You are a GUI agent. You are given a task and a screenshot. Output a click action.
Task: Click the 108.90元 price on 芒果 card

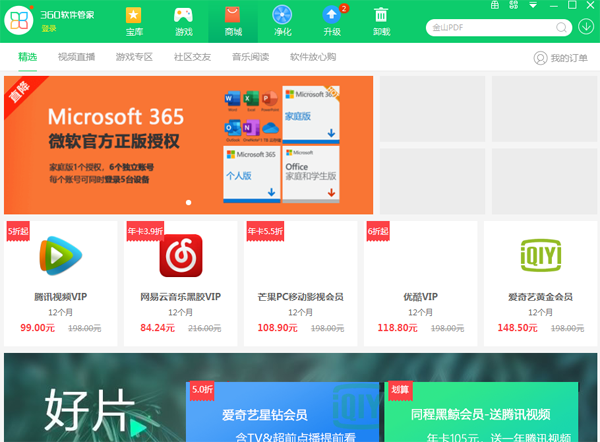[277, 328]
